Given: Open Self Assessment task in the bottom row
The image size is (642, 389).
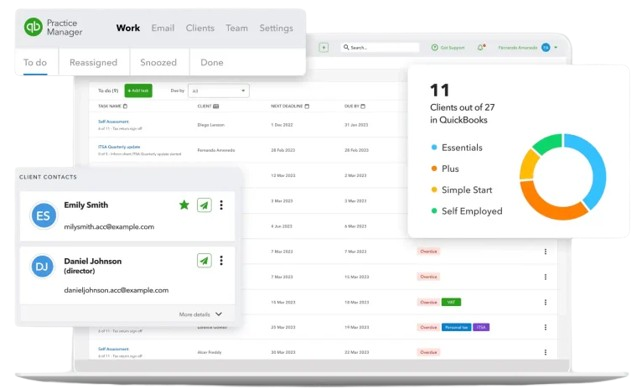Looking at the screenshot, I should pyautogui.click(x=113, y=349).
